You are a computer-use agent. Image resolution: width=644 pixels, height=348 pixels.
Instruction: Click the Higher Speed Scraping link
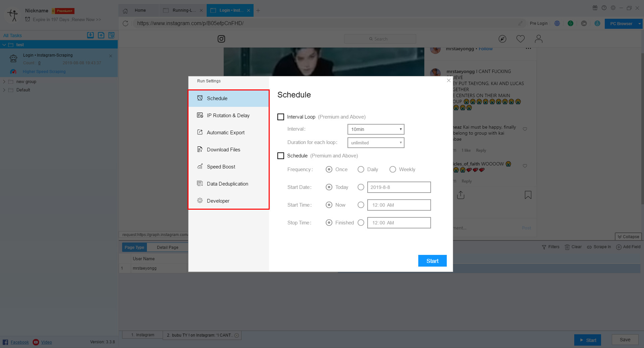click(44, 72)
